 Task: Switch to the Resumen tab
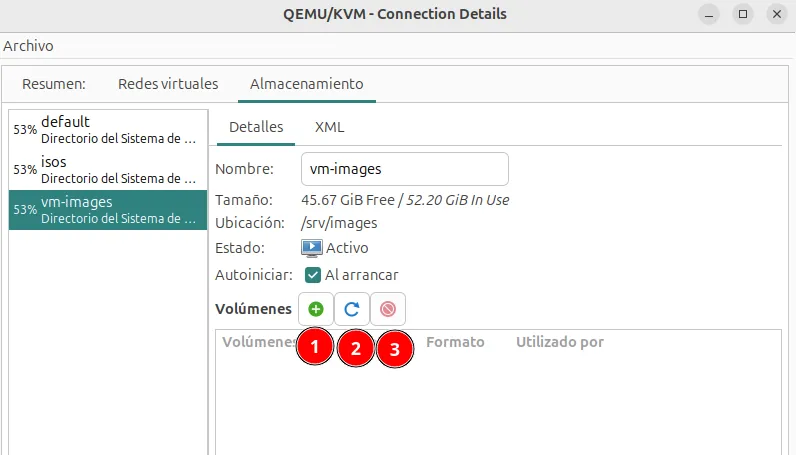tap(54, 84)
